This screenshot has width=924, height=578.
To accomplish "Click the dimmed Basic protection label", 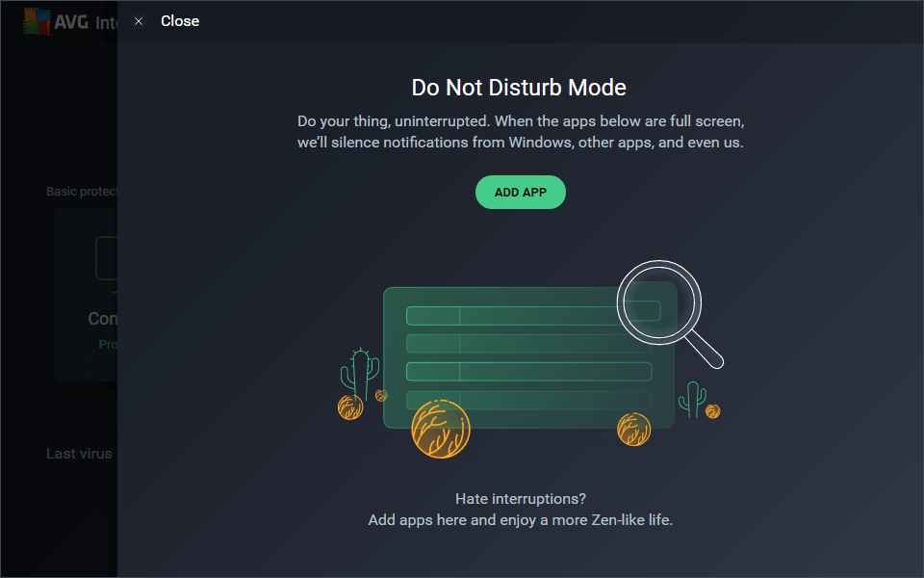I will click(x=82, y=192).
